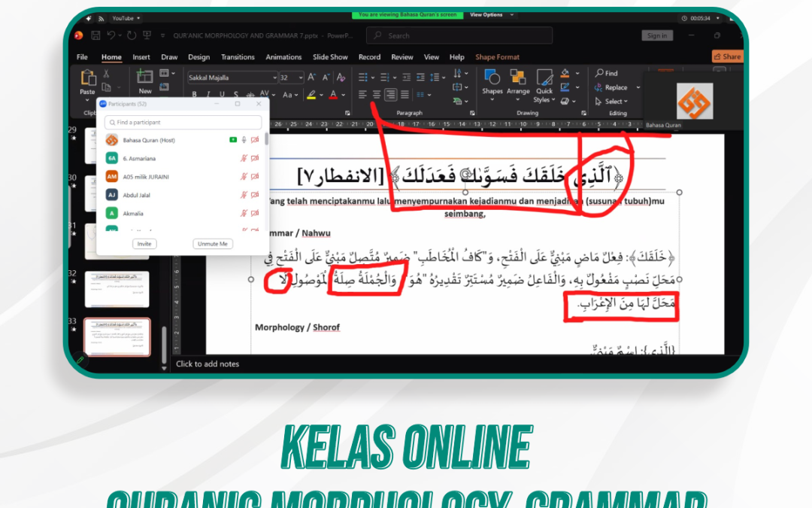Click the Replace icon in Editing group

[x=598, y=87]
